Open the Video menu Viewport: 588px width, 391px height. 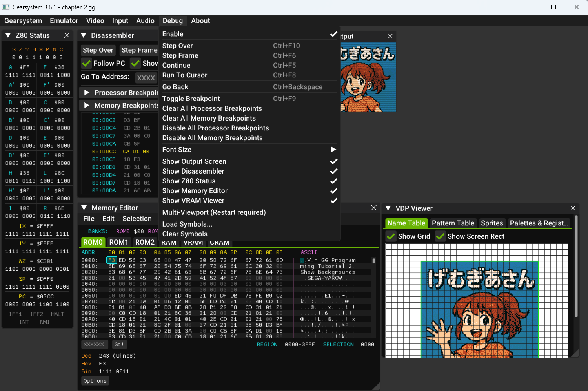(95, 21)
